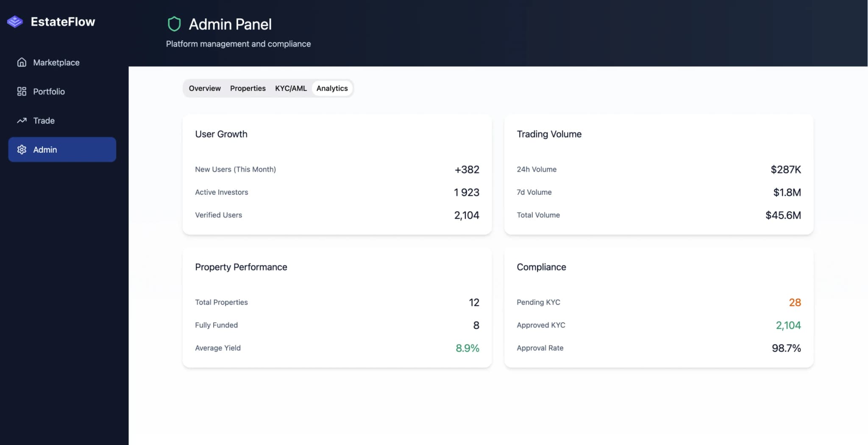Switch to the Overview tab
Viewport: 868px width, 445px height.
tap(205, 88)
